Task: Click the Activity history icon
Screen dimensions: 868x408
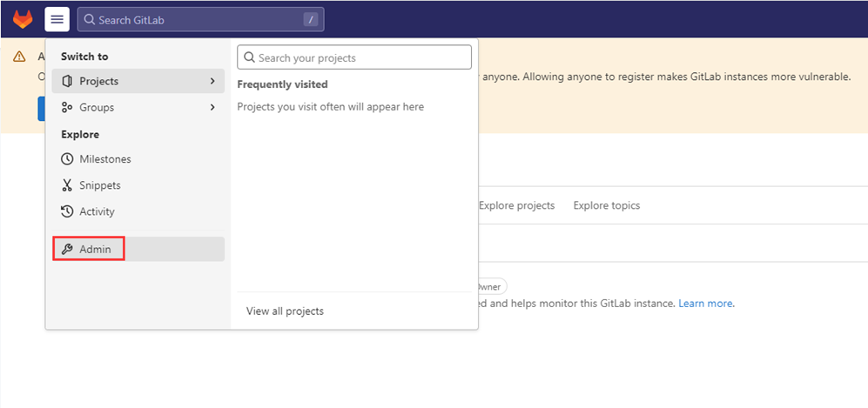Action: [67, 211]
